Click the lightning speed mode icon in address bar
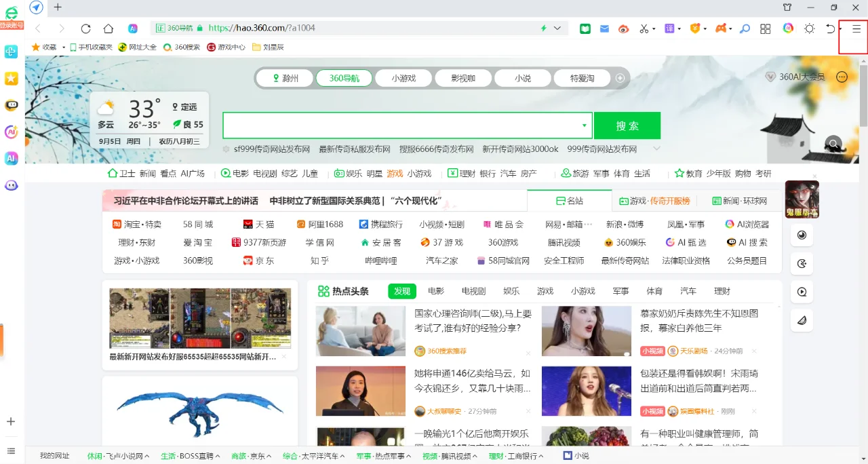Screen dimensions: 868x464 point(543,28)
